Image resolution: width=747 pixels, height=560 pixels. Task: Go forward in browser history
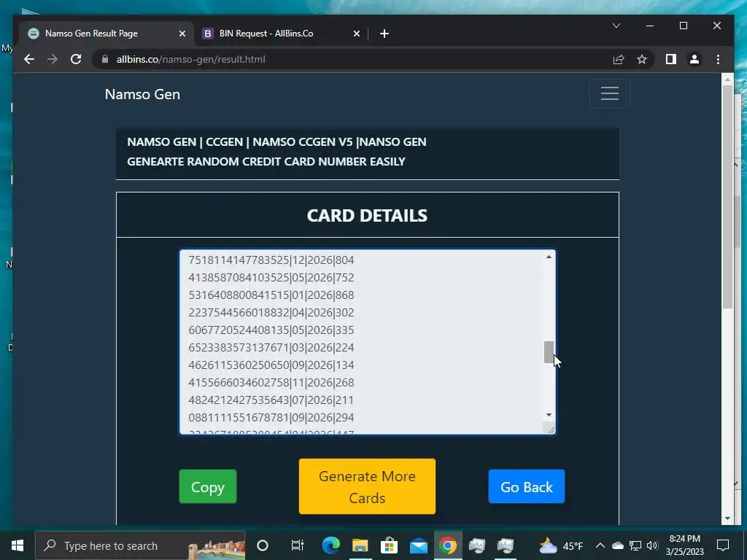53,59
